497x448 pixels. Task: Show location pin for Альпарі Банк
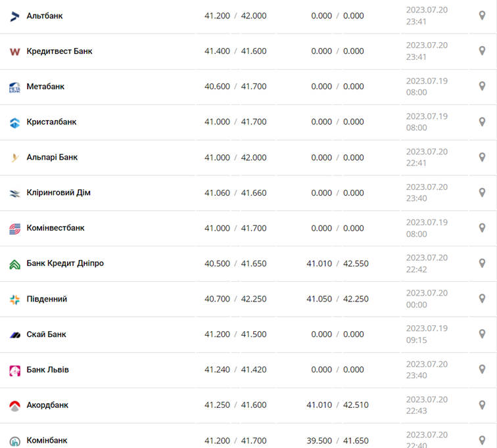482,157
